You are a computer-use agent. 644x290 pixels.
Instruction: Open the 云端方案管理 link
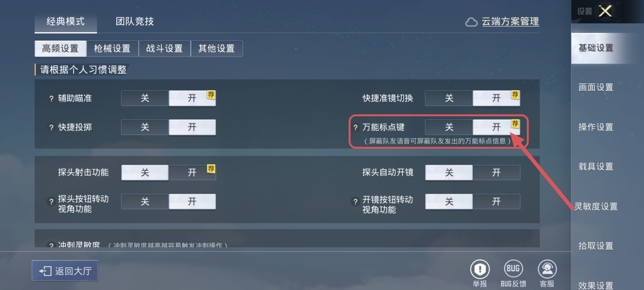click(x=510, y=21)
